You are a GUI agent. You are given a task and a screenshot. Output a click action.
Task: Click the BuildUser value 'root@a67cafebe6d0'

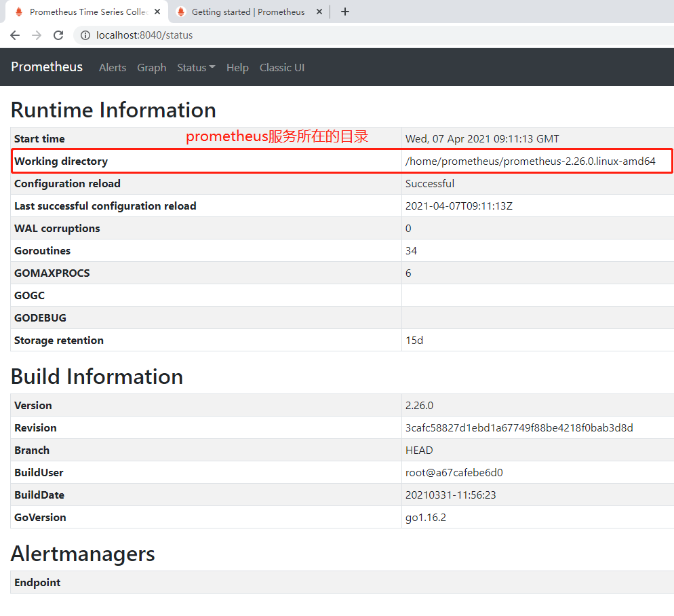pyautogui.click(x=454, y=473)
